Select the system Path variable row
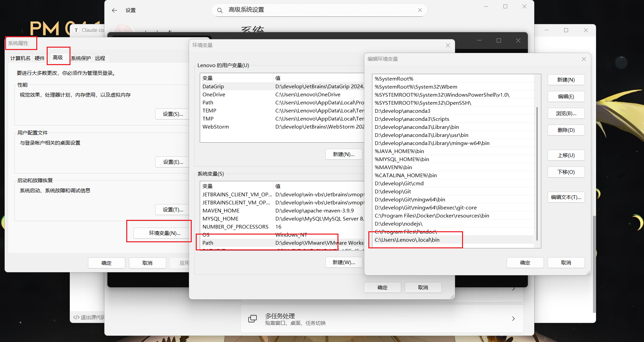This screenshot has width=644, height=342. [x=283, y=243]
